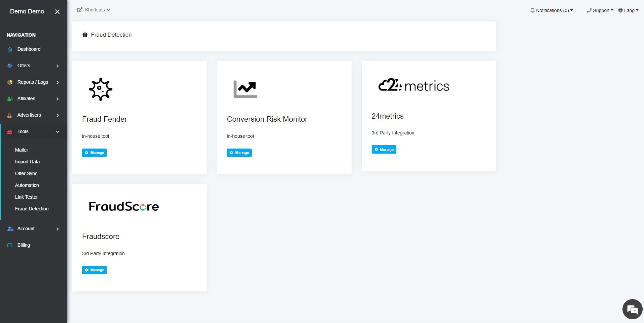The height and width of the screenshot is (323, 644).
Task: Click the Billing card icon in sidebar
Action: pos(10,245)
